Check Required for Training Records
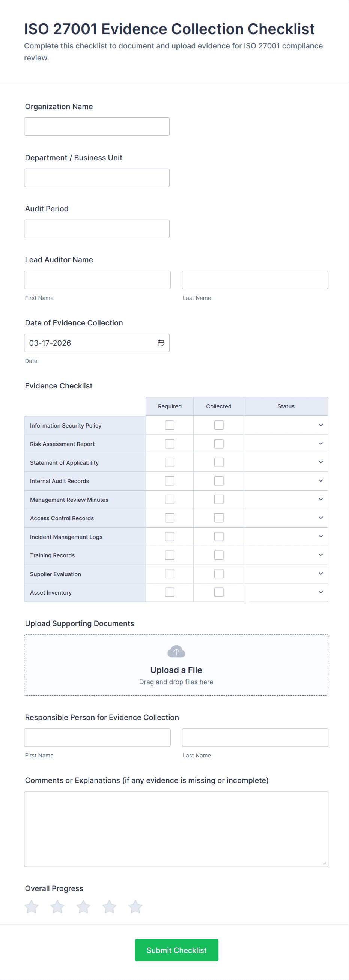Viewport: 349px width, 980px height. pos(170,555)
